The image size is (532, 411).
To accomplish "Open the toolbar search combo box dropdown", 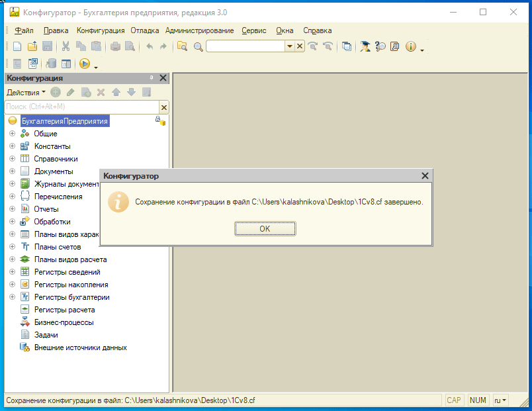I will (289, 46).
